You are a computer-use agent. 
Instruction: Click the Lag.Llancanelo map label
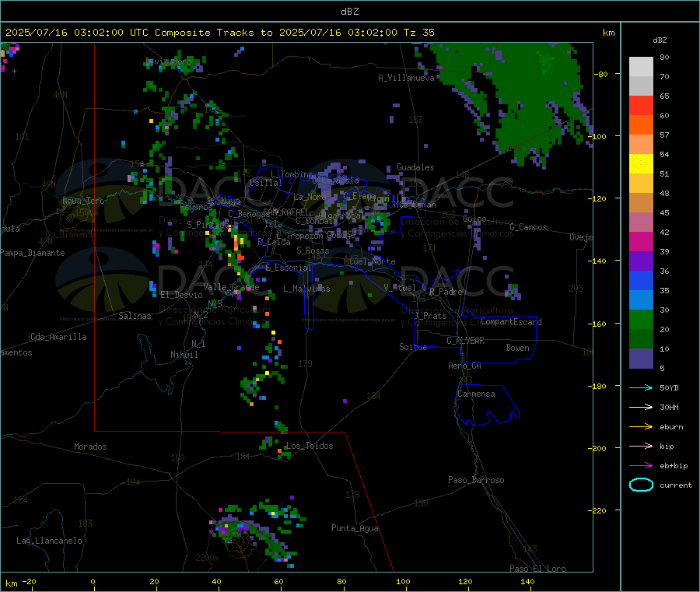click(49, 541)
